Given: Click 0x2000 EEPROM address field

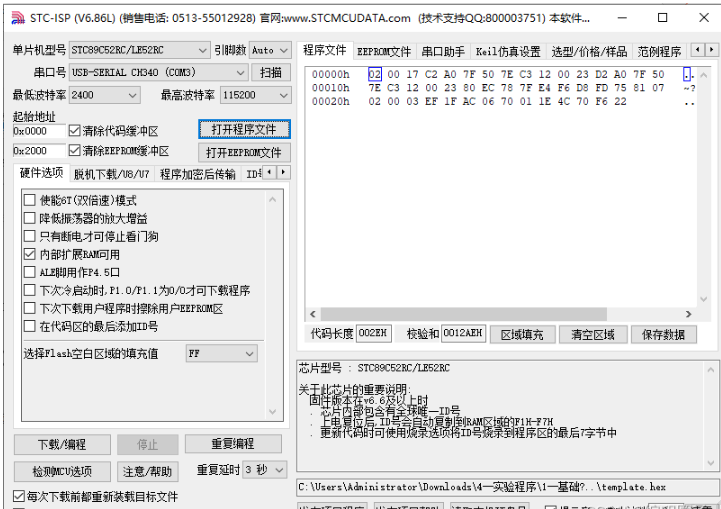Looking at the screenshot, I should pyautogui.click(x=40, y=151).
